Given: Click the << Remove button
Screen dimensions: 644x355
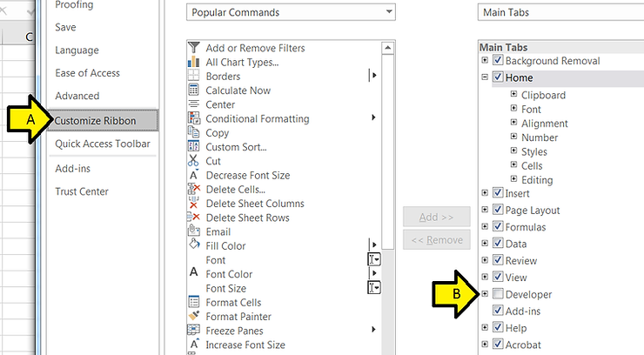Looking at the screenshot, I should 436,239.
